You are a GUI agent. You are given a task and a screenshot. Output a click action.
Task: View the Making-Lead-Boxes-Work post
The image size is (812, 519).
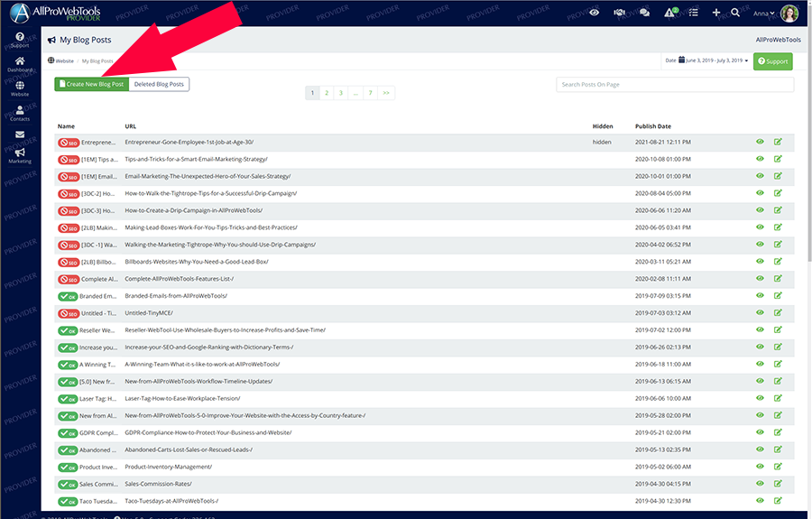pos(760,227)
